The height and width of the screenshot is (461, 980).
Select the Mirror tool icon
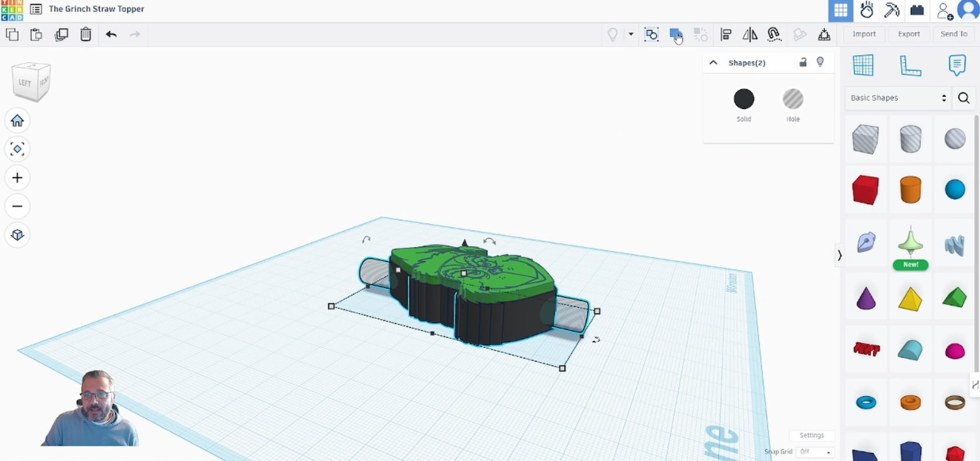tap(750, 34)
